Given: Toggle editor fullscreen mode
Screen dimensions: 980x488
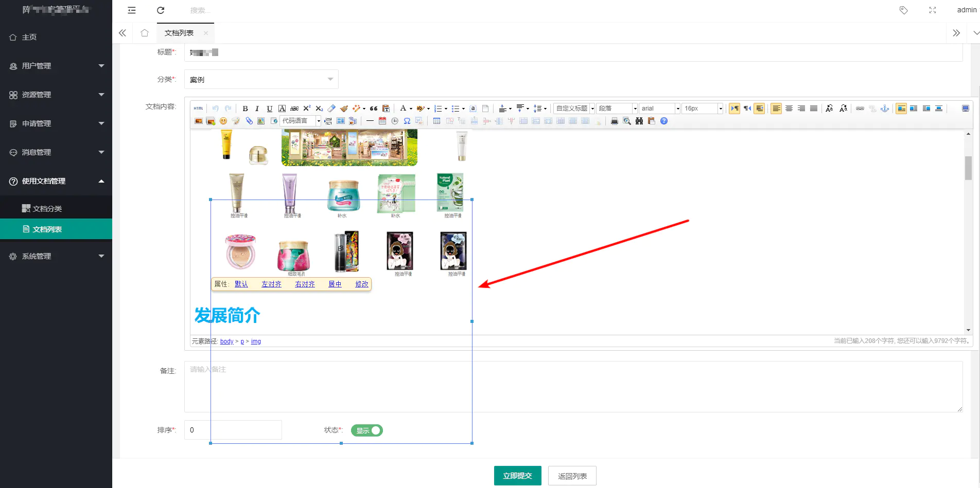Looking at the screenshot, I should tap(966, 109).
